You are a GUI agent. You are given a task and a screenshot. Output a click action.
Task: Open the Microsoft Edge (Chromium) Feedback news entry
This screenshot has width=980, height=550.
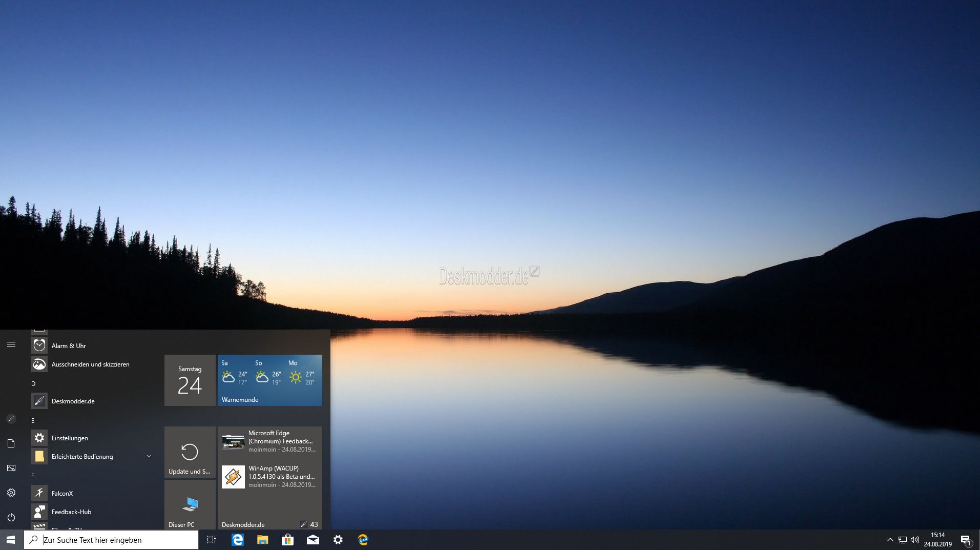coord(270,441)
